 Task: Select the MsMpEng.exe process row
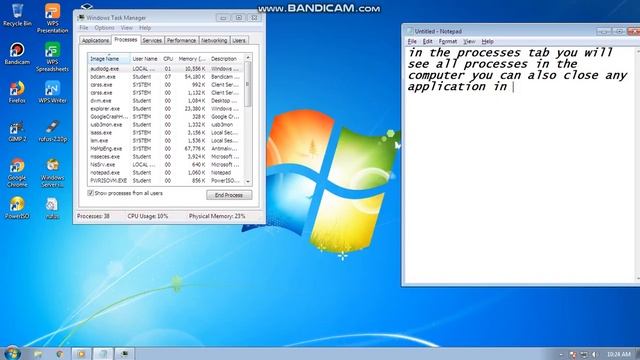coord(166,149)
